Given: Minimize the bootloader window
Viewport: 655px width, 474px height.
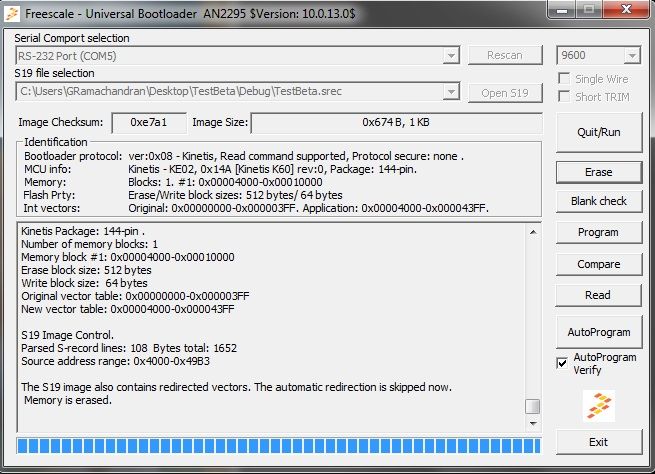Looking at the screenshot, I should point(562,9).
